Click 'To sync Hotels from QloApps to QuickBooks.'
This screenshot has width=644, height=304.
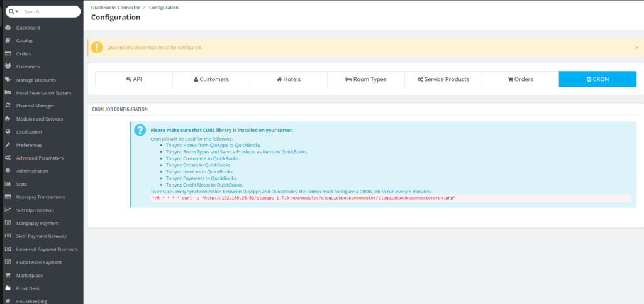click(214, 145)
